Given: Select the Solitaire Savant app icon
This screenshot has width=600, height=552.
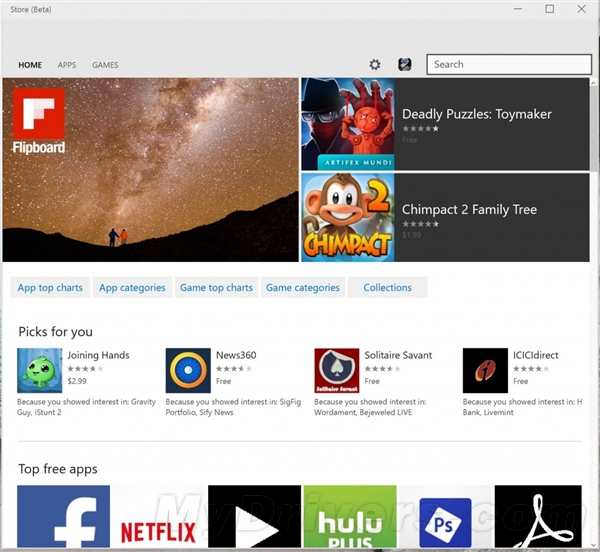Looking at the screenshot, I should click(x=337, y=370).
